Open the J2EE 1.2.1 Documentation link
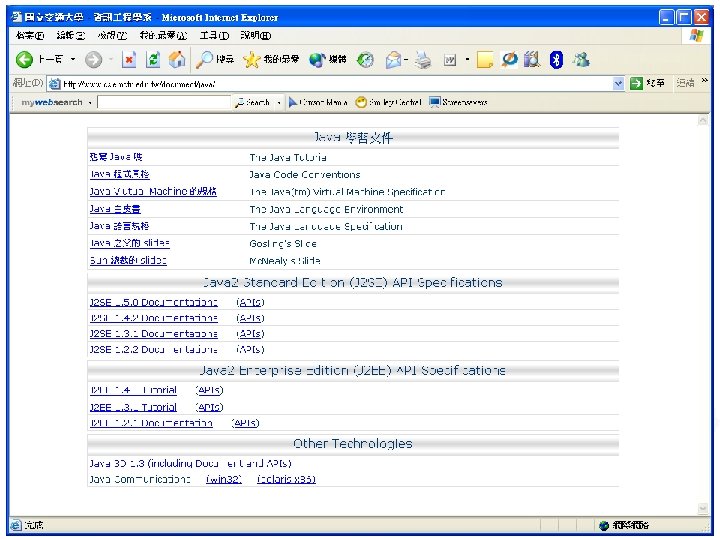Viewport: 720px width, 540px height. coord(151,423)
